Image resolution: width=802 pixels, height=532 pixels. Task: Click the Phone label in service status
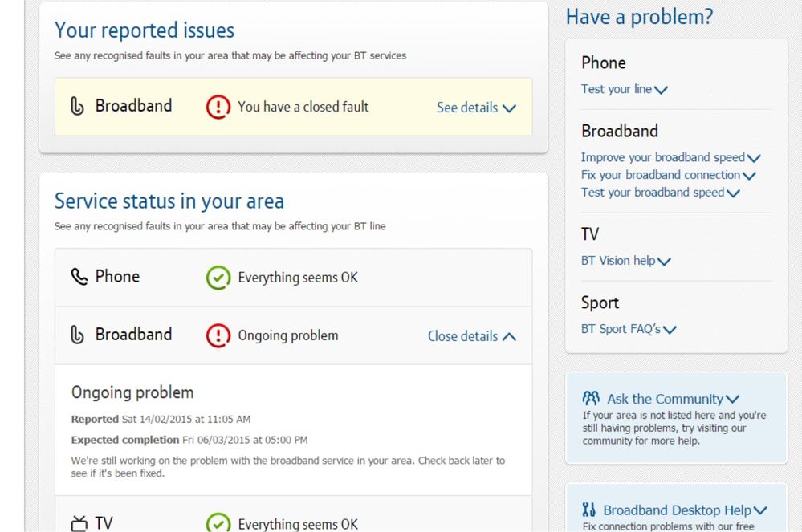tap(117, 277)
